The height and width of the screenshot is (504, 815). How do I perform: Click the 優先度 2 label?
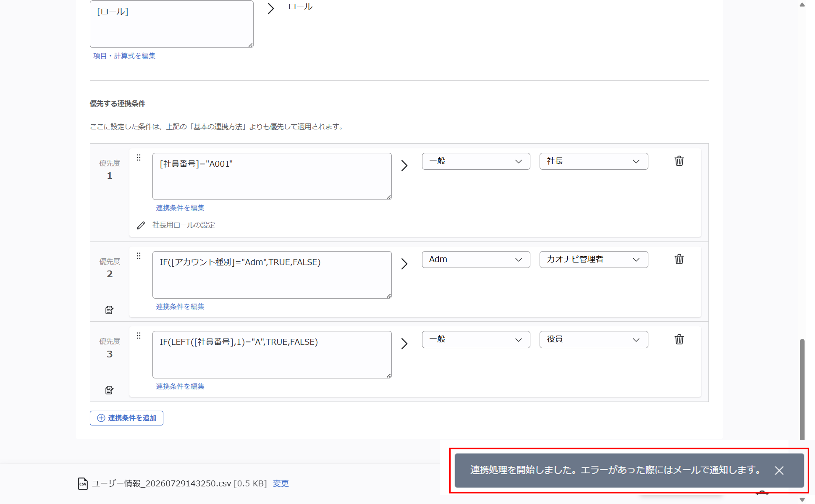(x=110, y=268)
